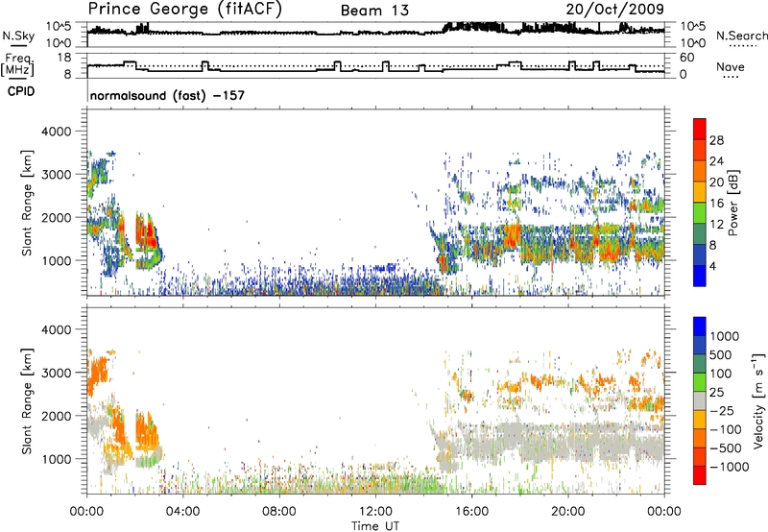Click the date '20/Oct/2009'
Viewport: 768px width, 532px height.
615,10
